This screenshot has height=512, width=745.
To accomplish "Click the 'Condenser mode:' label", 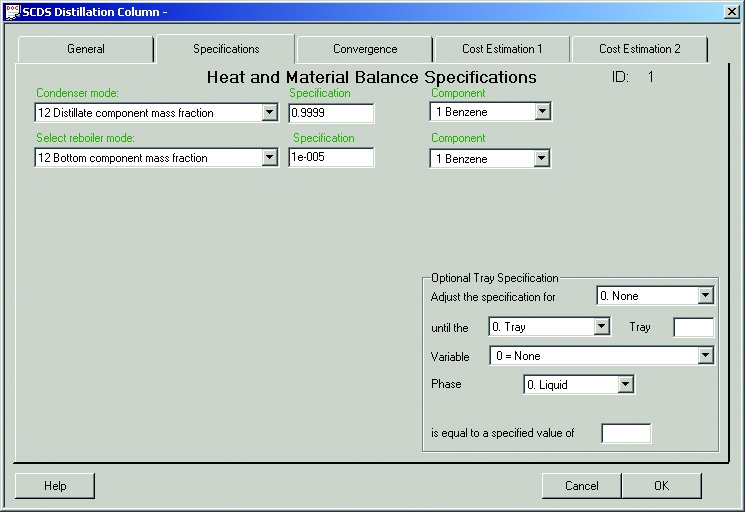I will 77,93.
